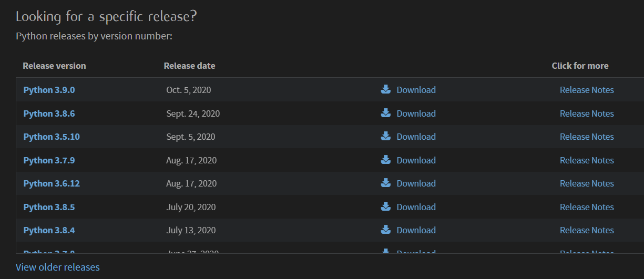This screenshot has height=279, width=644.
Task: Select Aug. 17, 2020 date in Python 3.7.9 row
Action: click(x=191, y=160)
